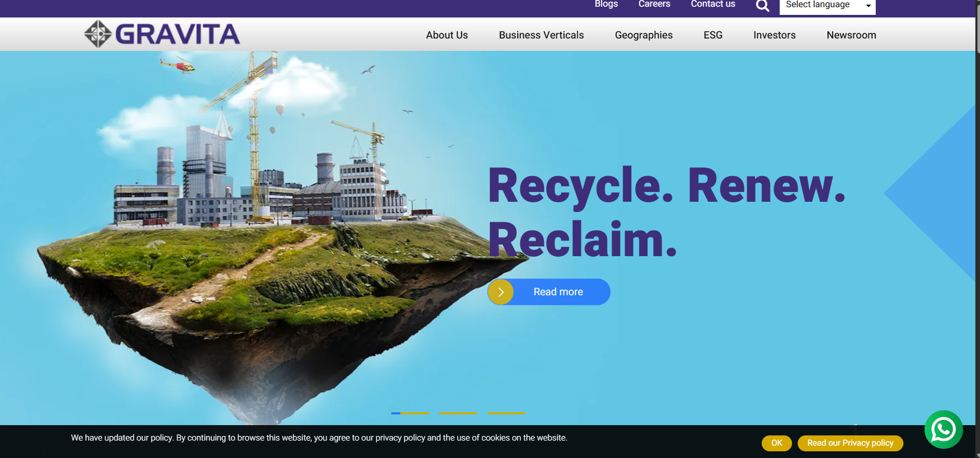The height and width of the screenshot is (458, 980).
Task: Start a chat via WhatsApp icon
Action: 944,429
